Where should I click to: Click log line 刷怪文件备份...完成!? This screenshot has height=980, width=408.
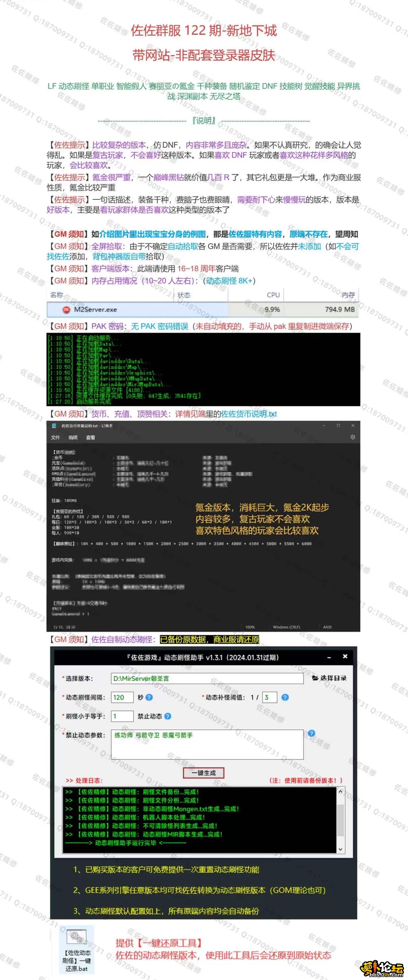coord(132,792)
